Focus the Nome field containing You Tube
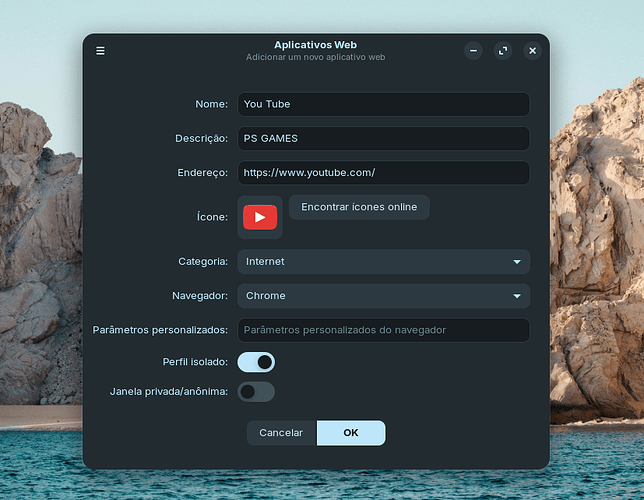Viewport: 644px width, 500px height. click(x=383, y=104)
